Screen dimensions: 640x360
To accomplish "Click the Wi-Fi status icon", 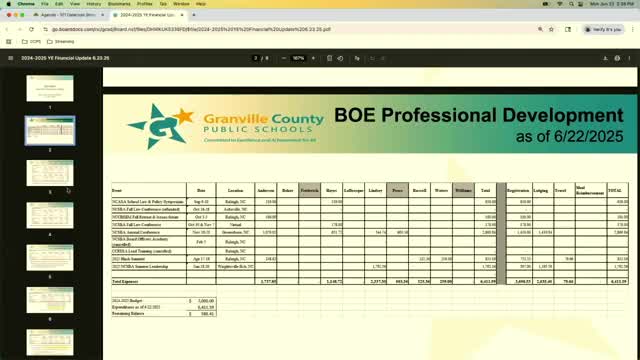I will [x=560, y=4].
